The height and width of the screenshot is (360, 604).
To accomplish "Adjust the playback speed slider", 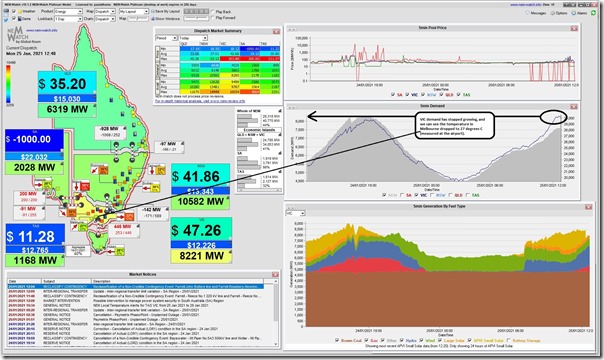I will pyautogui.click(x=196, y=18).
